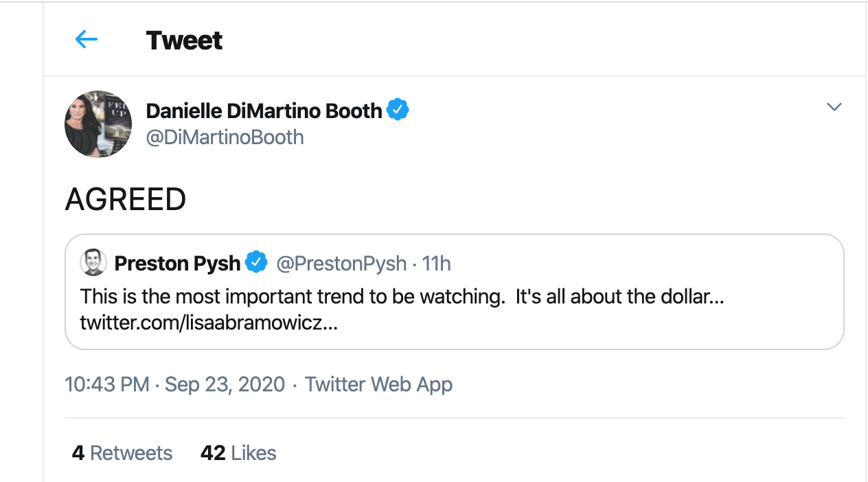Image resolution: width=868 pixels, height=482 pixels.
Task: Click the verified badge next to Preston Pysh
Action: click(256, 262)
